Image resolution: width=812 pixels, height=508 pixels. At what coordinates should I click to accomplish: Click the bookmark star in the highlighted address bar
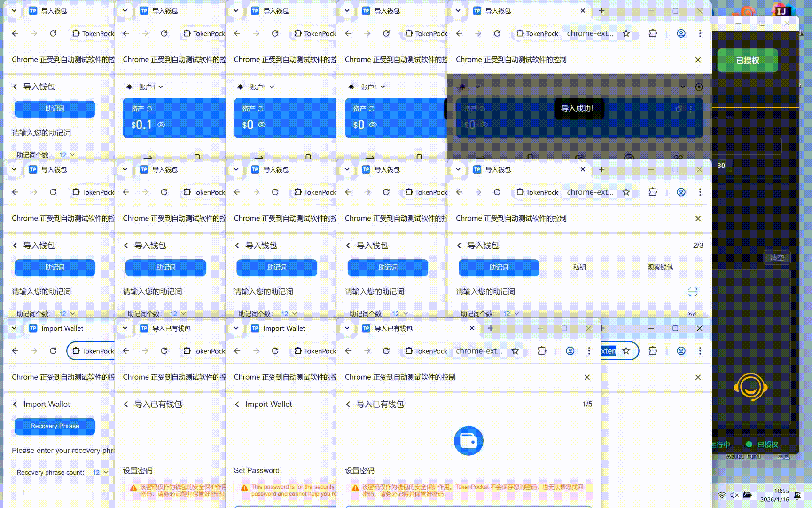pos(626,351)
